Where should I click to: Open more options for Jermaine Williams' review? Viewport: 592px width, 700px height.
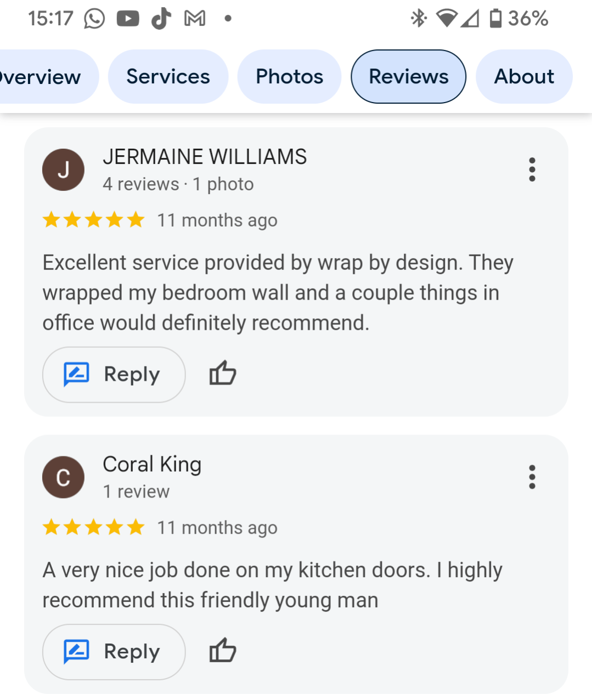coord(532,170)
